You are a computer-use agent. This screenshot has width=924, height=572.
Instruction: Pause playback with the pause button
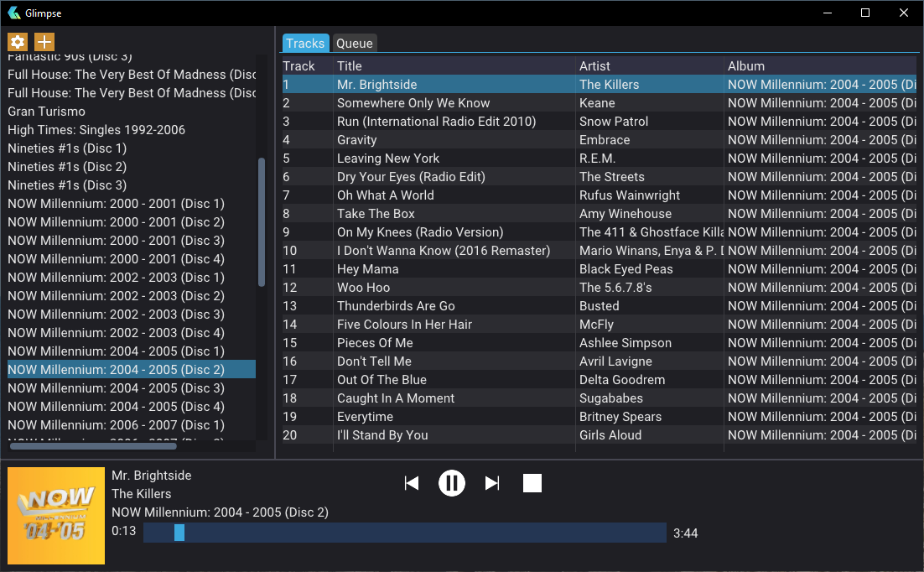(x=452, y=484)
